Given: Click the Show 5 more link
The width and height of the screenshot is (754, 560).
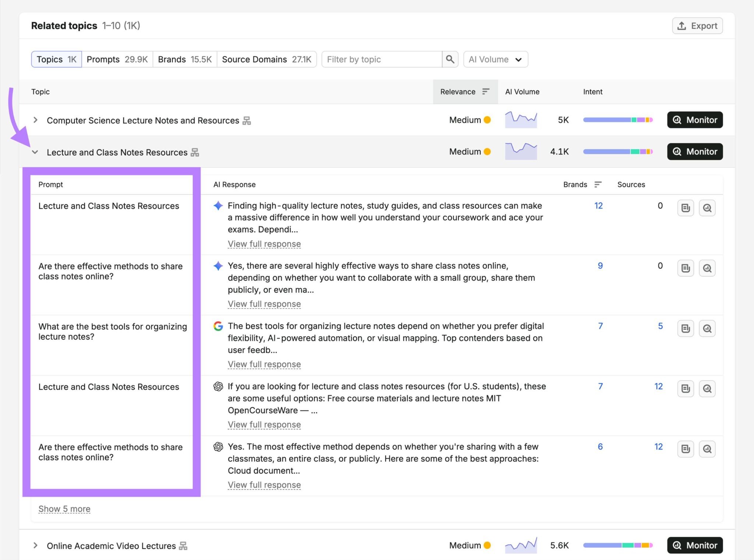Looking at the screenshot, I should [64, 509].
